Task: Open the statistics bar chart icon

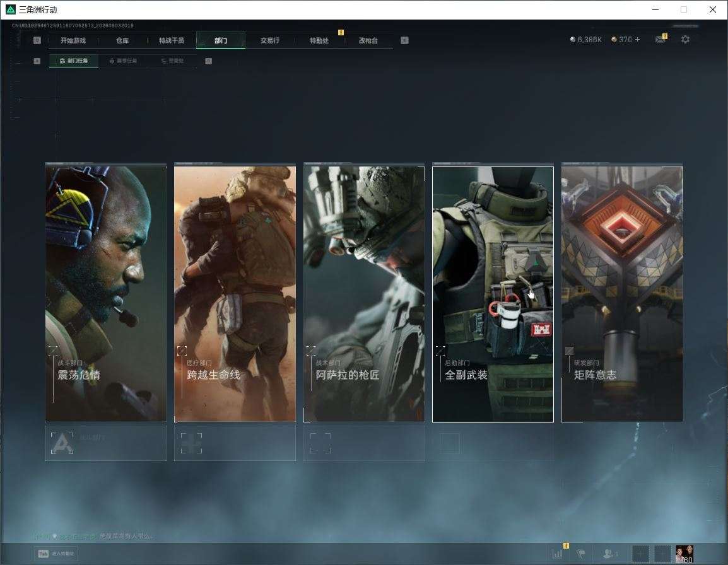Action: point(557,554)
